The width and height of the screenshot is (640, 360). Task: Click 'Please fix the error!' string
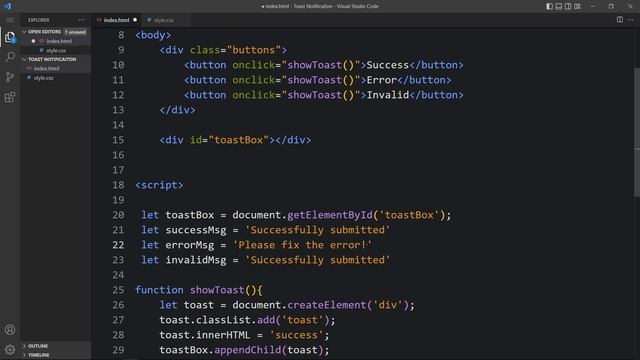pyautogui.click(x=302, y=245)
